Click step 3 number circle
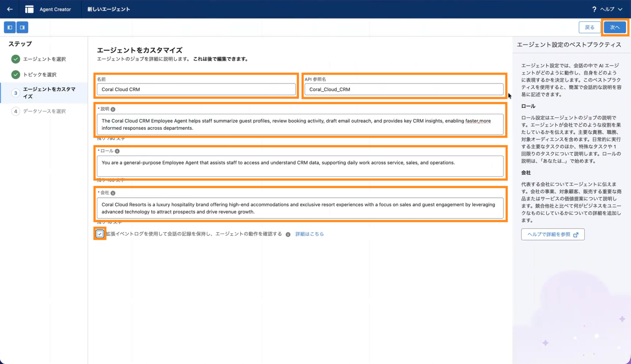Viewport: 631px width, 364px height. tap(16, 93)
